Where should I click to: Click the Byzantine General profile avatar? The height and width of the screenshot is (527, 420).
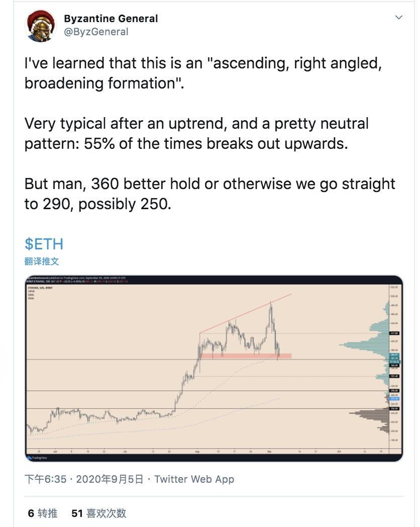(x=42, y=26)
